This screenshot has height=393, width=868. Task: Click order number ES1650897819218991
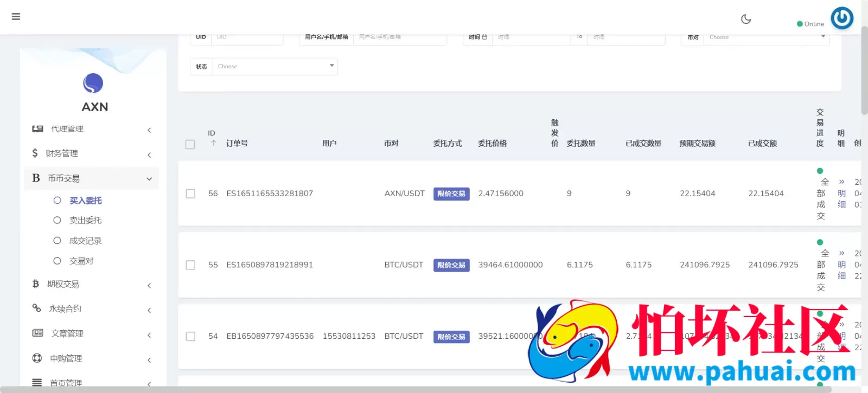(270, 265)
